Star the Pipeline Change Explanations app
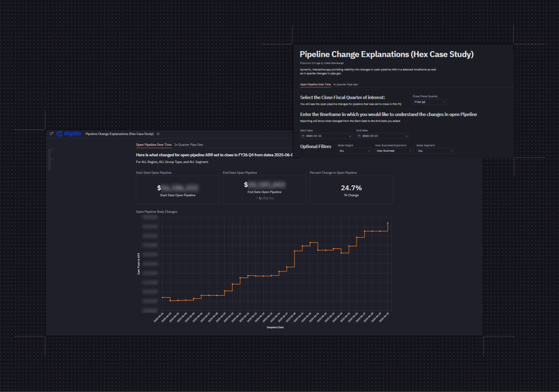Image resolution: width=559 pixels, height=392 pixels. tap(158, 134)
